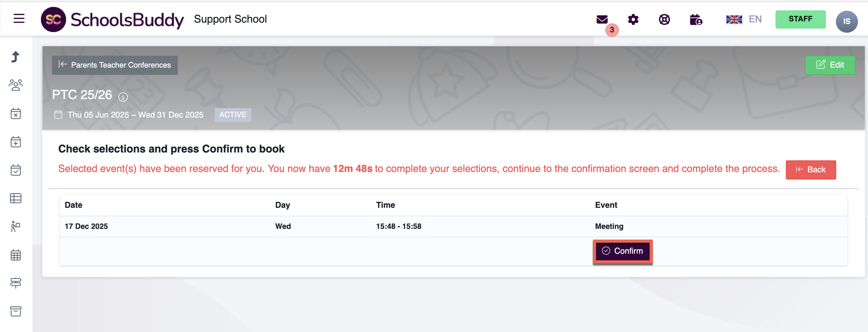Screen dimensions: 868x332
Task: Click the calendar plus sidebar icon
Action: click(x=15, y=142)
